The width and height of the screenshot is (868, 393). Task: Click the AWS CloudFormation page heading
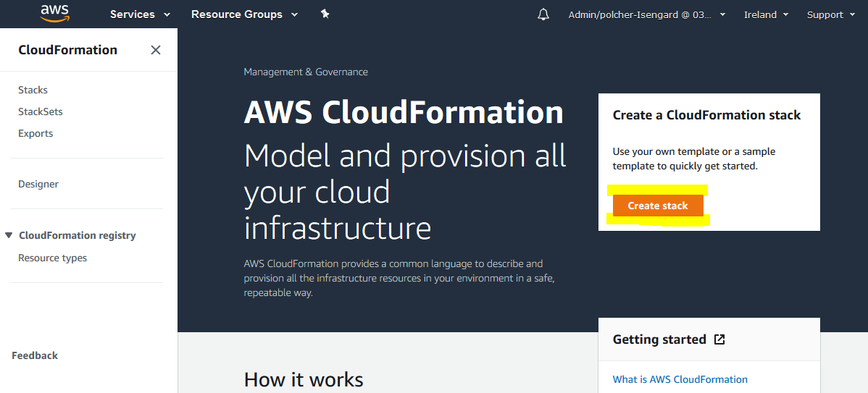[x=404, y=113]
